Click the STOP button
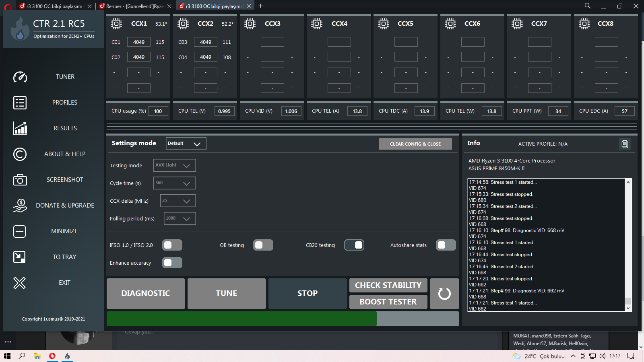Viewport: 644px width, 362px height. pos(308,294)
